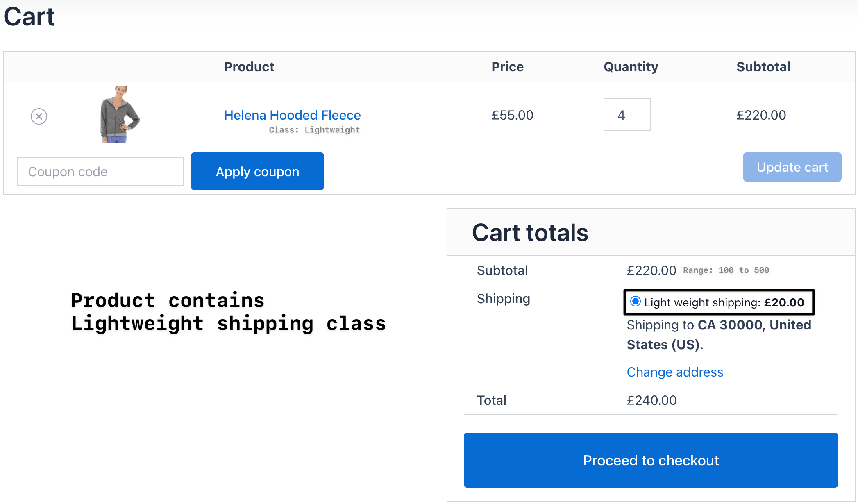This screenshot has width=858, height=504.
Task: Click the Quantity column header
Action: 631,67
